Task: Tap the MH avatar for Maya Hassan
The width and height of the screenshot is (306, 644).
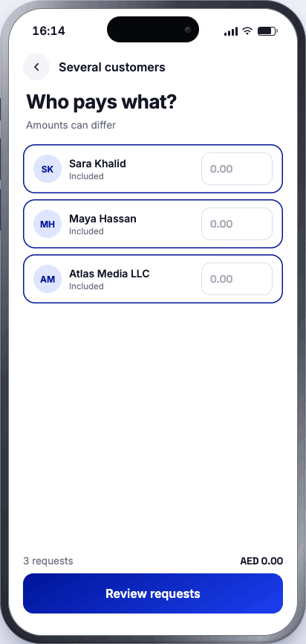Action: 48,224
